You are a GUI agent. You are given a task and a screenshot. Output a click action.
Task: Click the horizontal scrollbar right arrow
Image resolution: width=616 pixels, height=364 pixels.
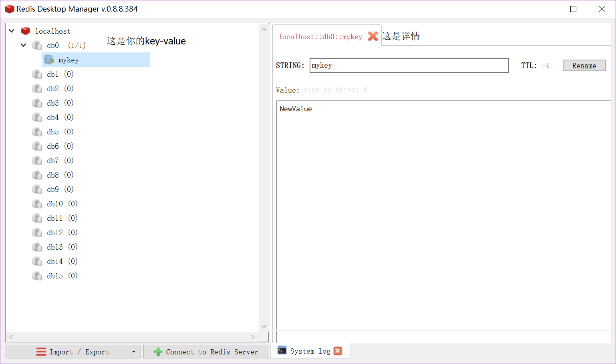point(253,337)
